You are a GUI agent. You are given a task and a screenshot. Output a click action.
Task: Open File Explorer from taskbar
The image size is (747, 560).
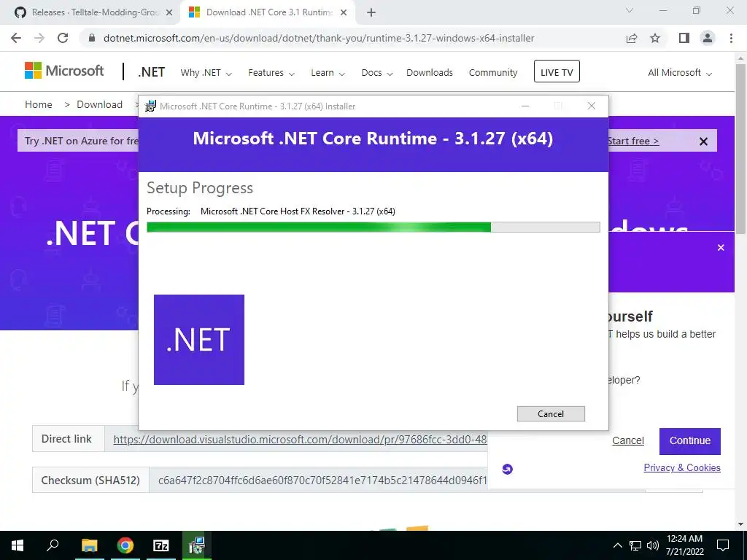(89, 545)
